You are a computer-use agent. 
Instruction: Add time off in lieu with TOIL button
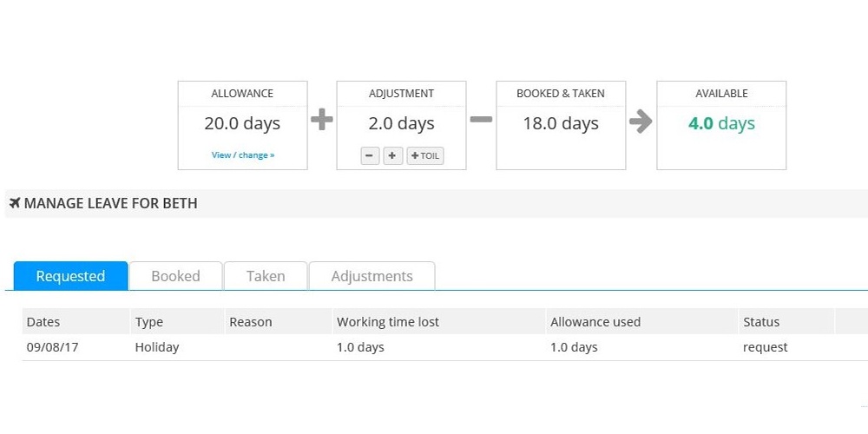[x=425, y=156]
